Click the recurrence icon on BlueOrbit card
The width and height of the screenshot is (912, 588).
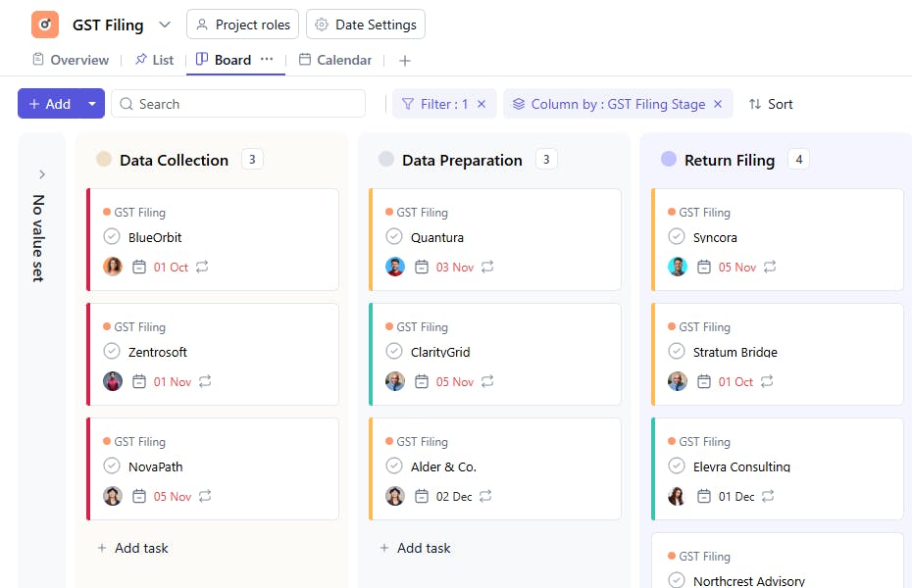tap(203, 267)
